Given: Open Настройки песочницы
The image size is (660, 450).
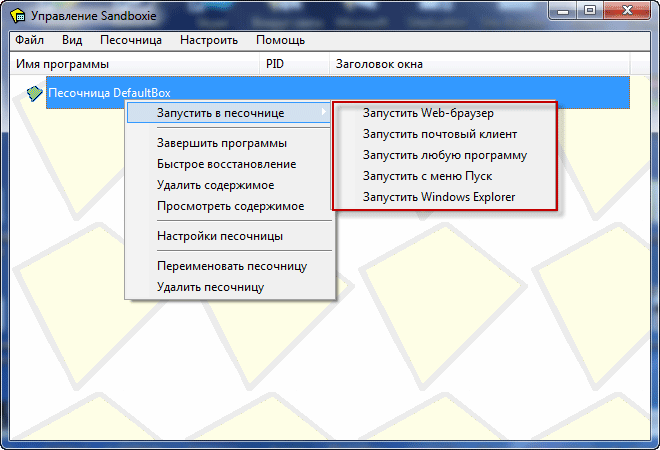Looking at the screenshot, I should pos(219,236).
